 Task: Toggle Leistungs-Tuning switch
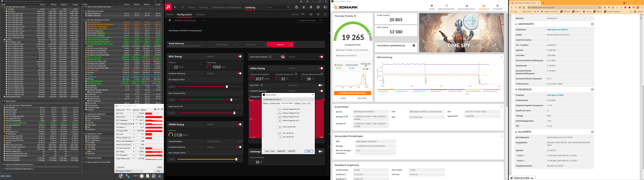click(x=321, y=151)
